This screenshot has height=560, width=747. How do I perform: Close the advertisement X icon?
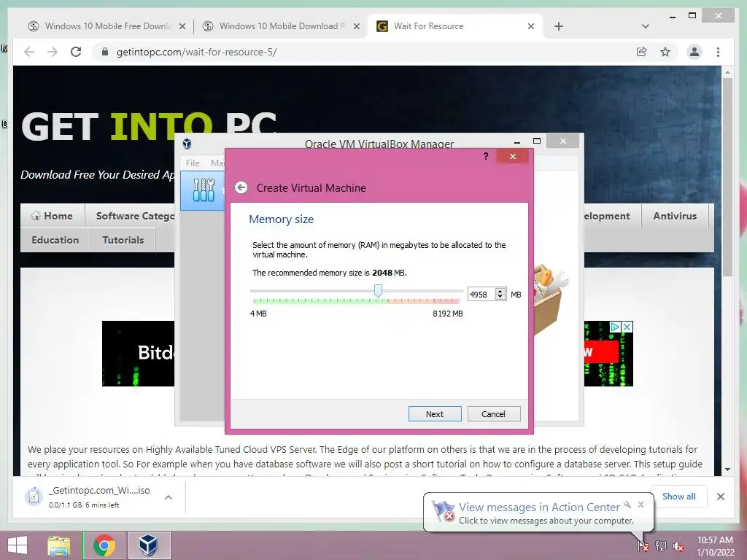627,327
